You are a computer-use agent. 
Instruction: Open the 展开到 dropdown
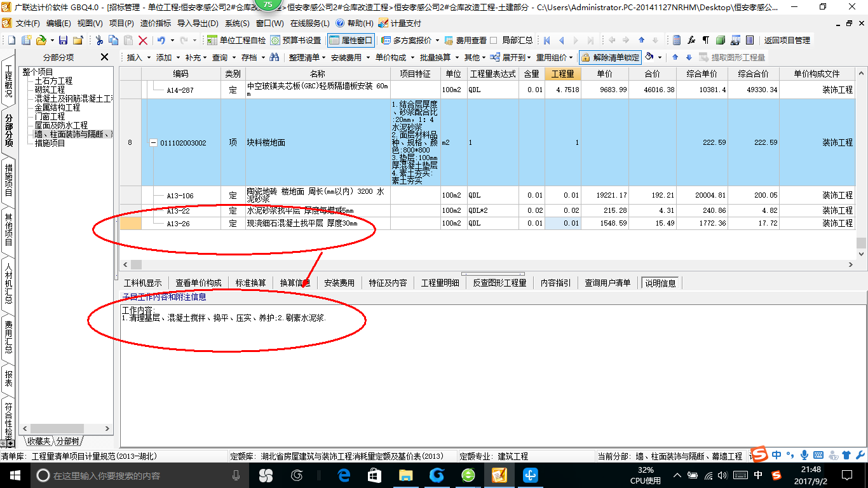510,57
